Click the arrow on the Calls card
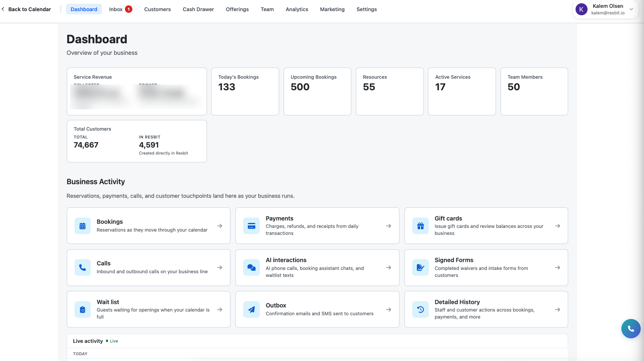The image size is (644, 361). pyautogui.click(x=220, y=267)
